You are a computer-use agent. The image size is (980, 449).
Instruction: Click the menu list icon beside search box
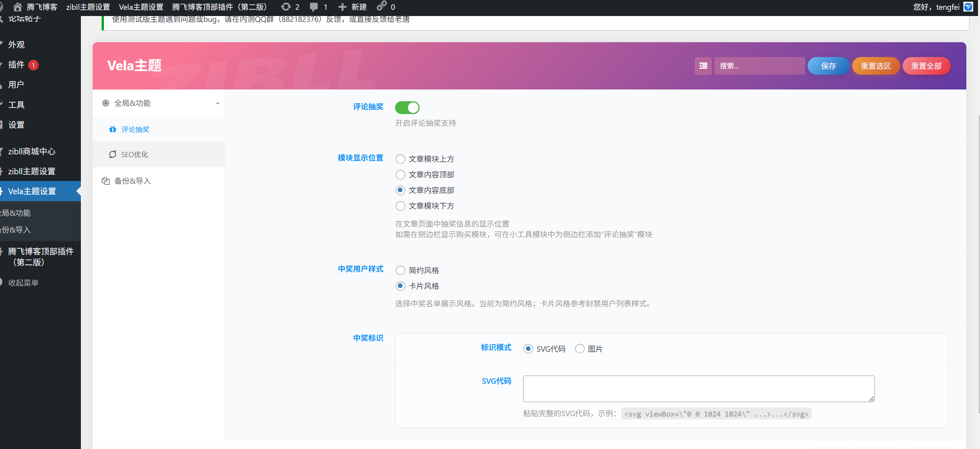703,66
